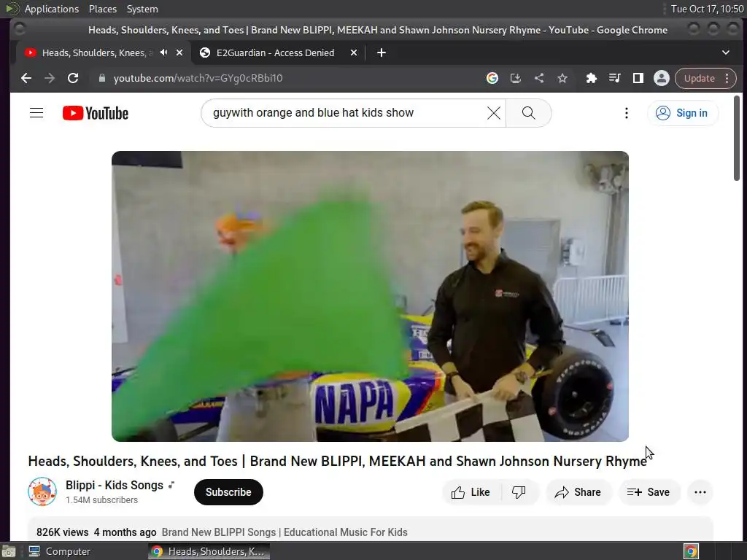Toggle the Chrome side panel icon
The width and height of the screenshot is (747, 560).
638,78
